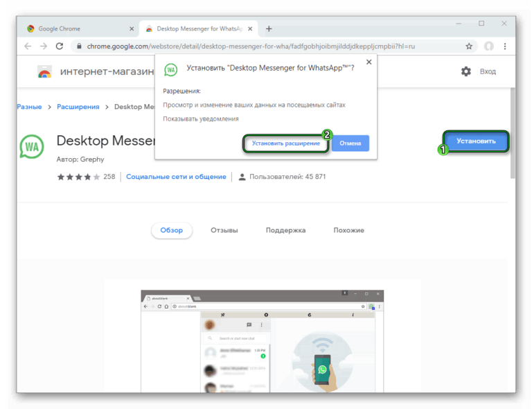
Task: Click the Вход sign-in link
Action: point(488,71)
